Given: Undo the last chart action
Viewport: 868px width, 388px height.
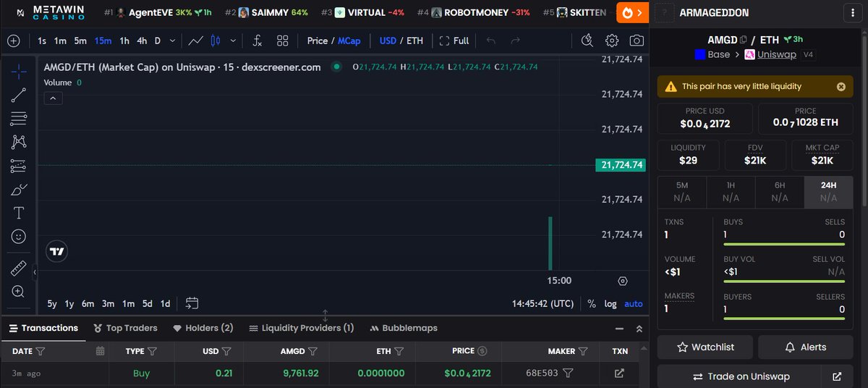Looking at the screenshot, I should (x=491, y=41).
